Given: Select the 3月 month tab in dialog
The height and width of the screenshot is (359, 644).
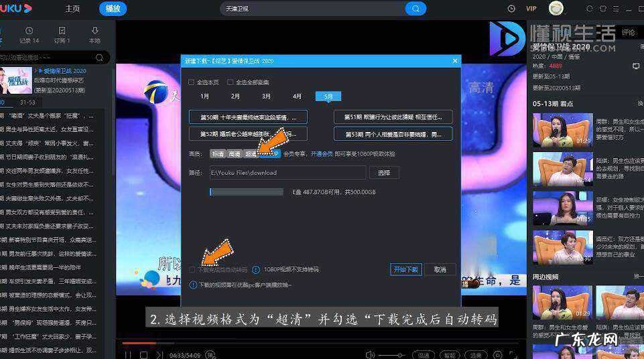Looking at the screenshot, I should tap(266, 96).
